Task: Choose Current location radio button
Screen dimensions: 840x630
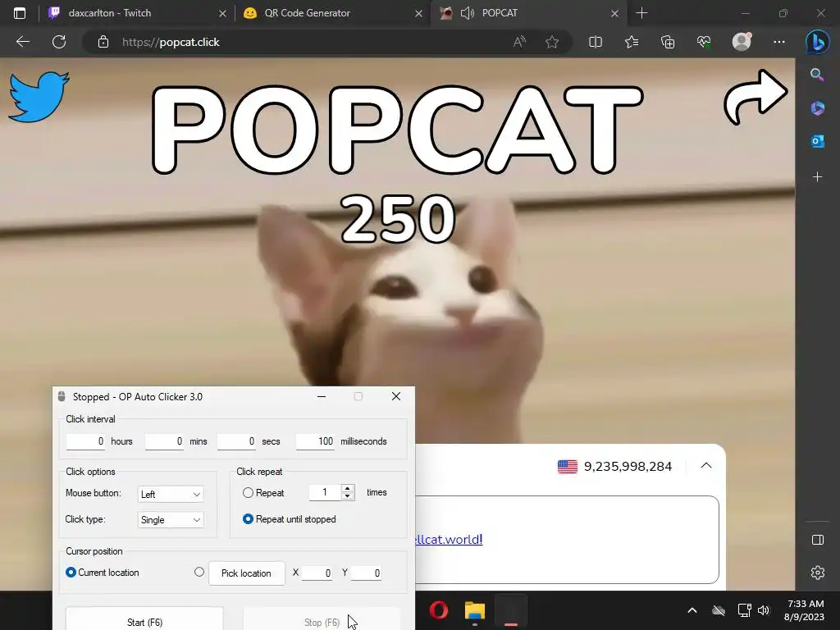Action: coord(71,572)
